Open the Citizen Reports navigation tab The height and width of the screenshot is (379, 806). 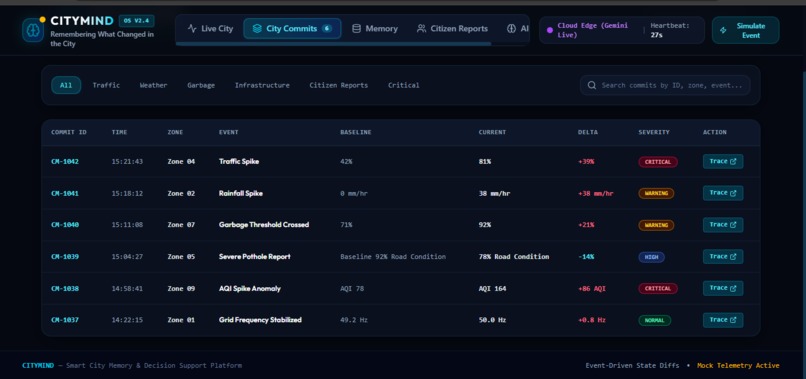[452, 29]
